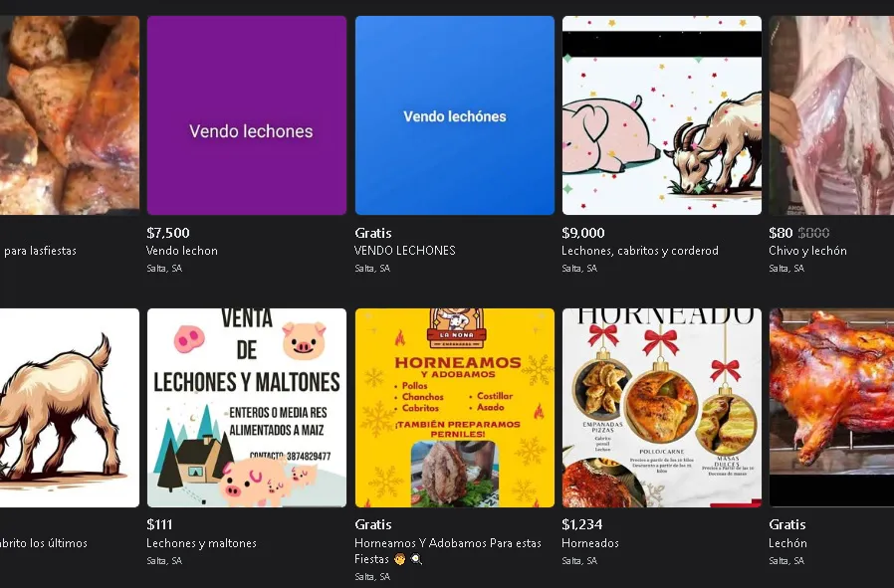Open the "Venta de lechones y maltones" flyer

click(x=246, y=408)
